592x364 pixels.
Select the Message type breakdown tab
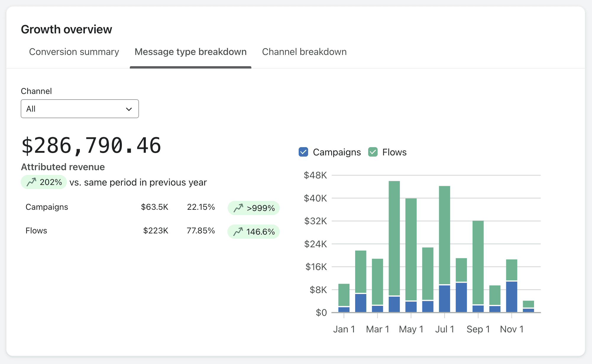pyautogui.click(x=190, y=52)
